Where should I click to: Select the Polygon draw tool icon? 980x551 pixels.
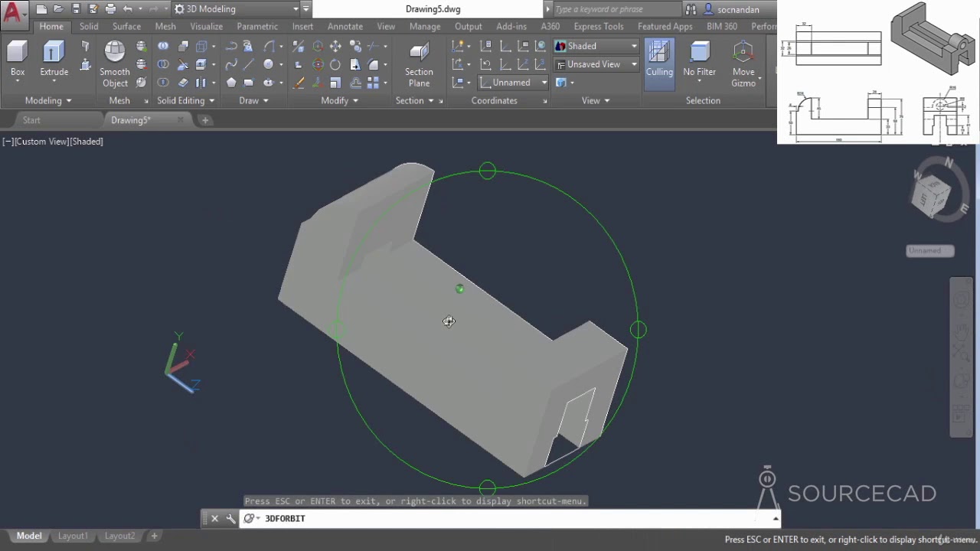tap(231, 83)
